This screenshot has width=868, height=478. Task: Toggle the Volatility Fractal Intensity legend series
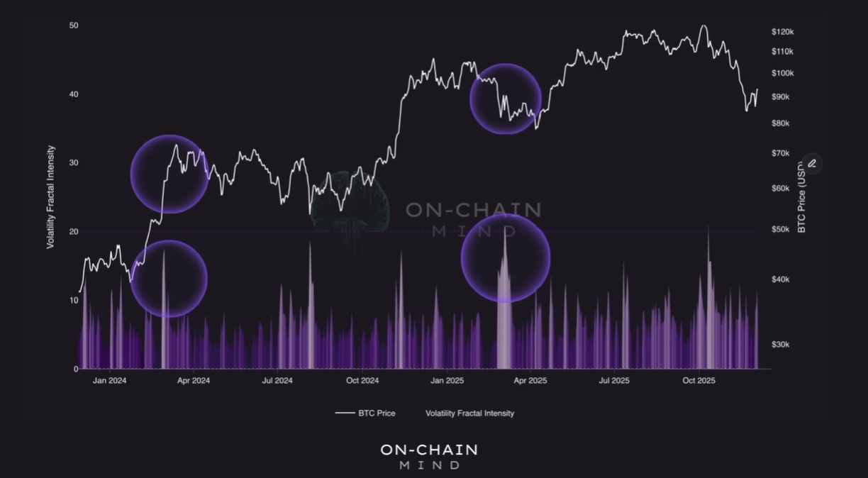click(469, 413)
